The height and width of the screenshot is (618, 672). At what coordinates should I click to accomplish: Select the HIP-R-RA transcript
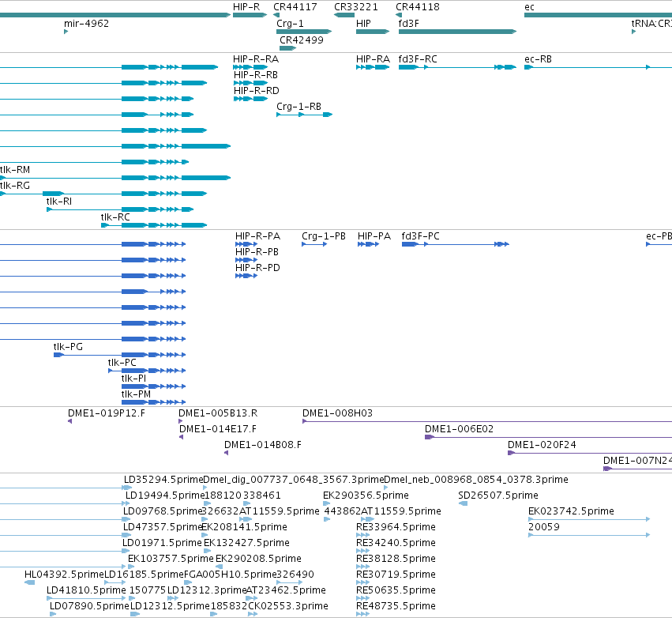(250, 67)
